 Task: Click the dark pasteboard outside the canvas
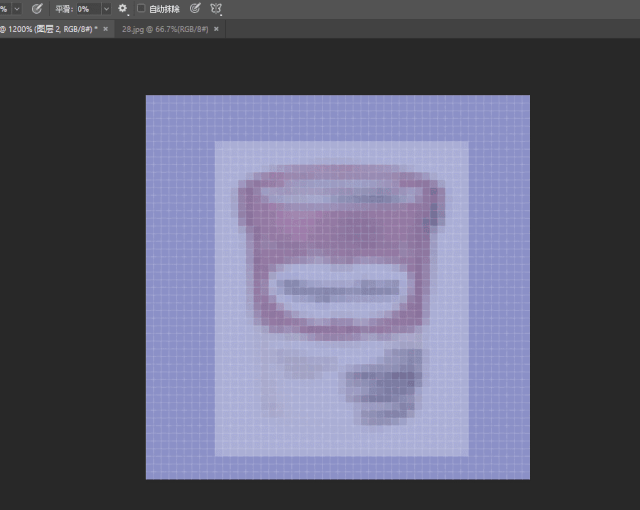(x=70, y=300)
